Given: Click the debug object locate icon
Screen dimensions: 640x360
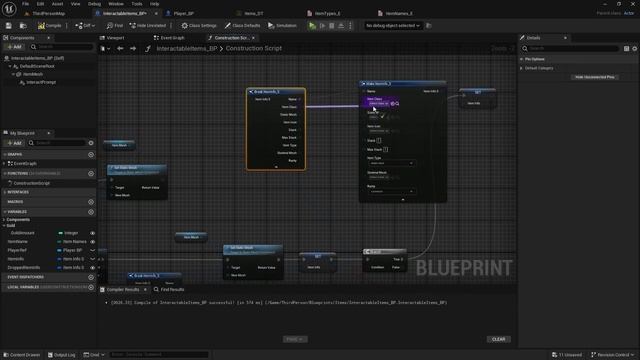Looking at the screenshot, I should 429,26.
